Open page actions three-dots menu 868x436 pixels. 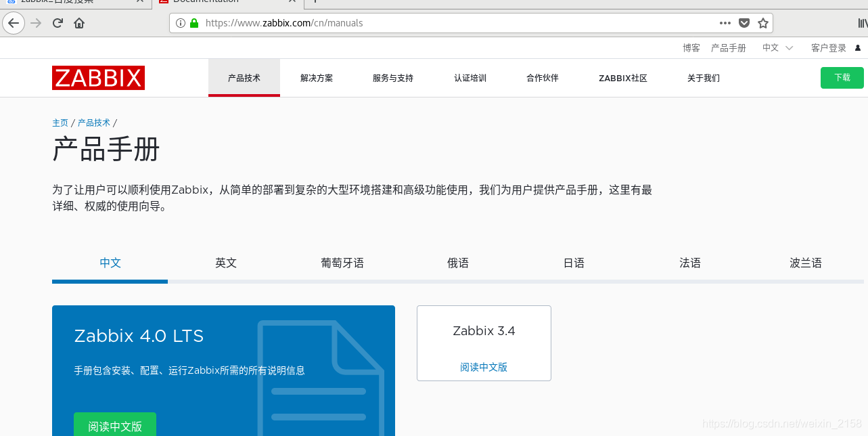pos(725,23)
